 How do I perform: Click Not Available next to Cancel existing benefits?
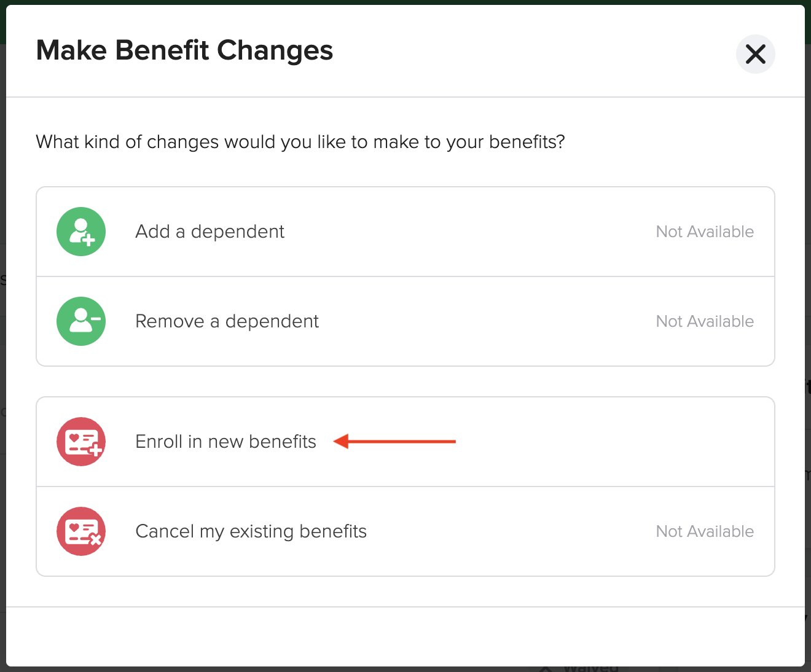[704, 531]
